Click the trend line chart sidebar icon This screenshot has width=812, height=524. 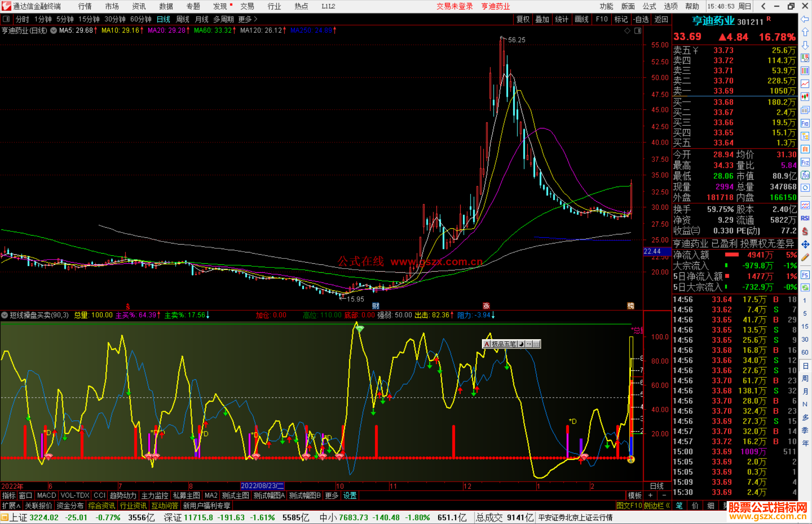click(805, 84)
